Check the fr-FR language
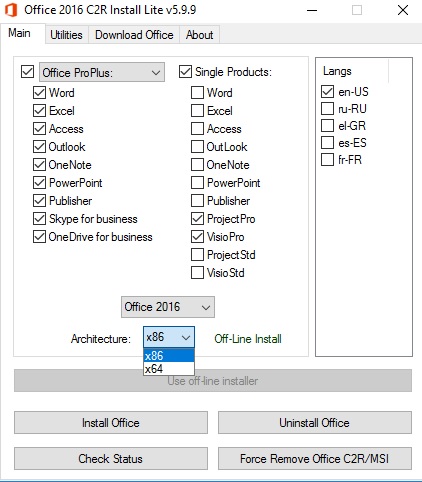The width and height of the screenshot is (422, 482). pyautogui.click(x=327, y=159)
